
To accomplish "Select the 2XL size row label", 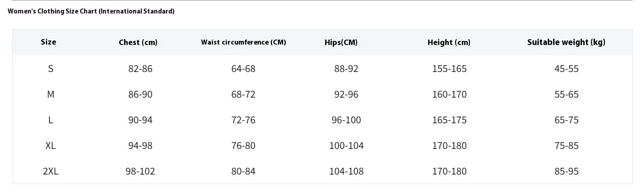I will [x=51, y=171].
